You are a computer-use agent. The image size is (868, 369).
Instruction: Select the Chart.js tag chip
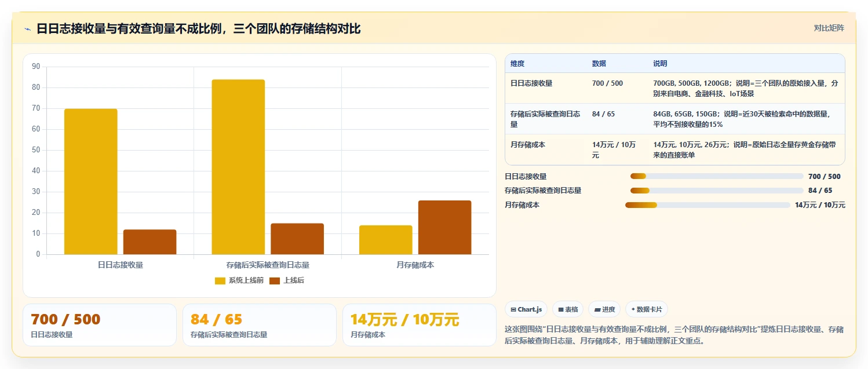point(526,309)
